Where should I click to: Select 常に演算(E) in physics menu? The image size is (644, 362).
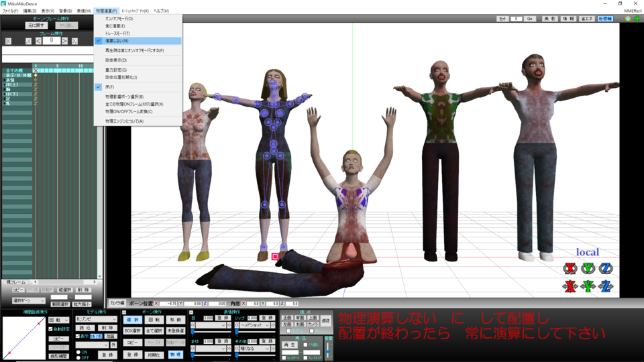138,26
